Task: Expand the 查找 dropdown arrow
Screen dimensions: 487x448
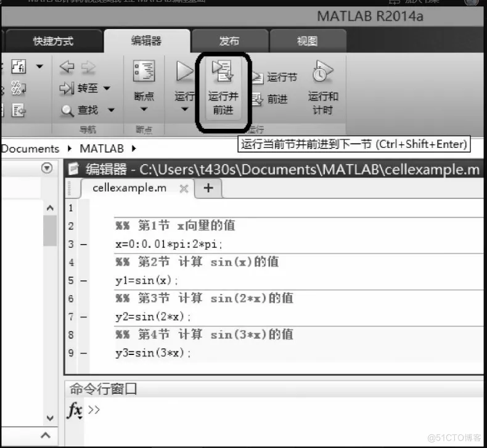Action: (x=112, y=110)
